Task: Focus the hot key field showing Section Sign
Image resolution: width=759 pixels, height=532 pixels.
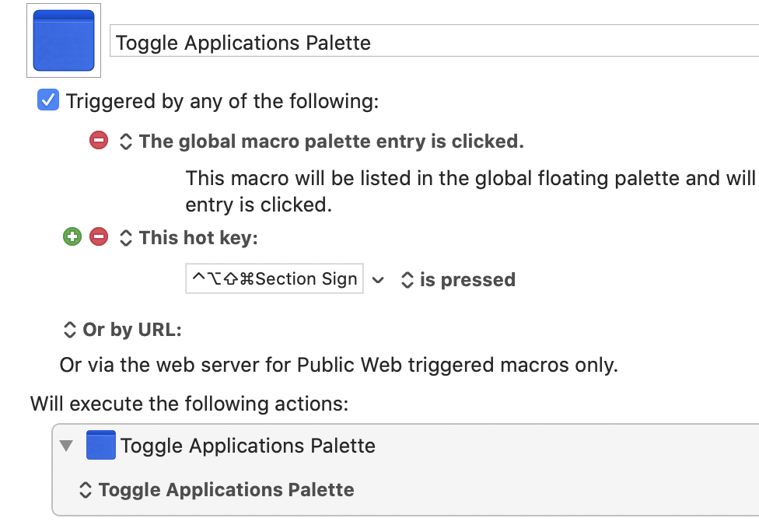Action: point(275,279)
